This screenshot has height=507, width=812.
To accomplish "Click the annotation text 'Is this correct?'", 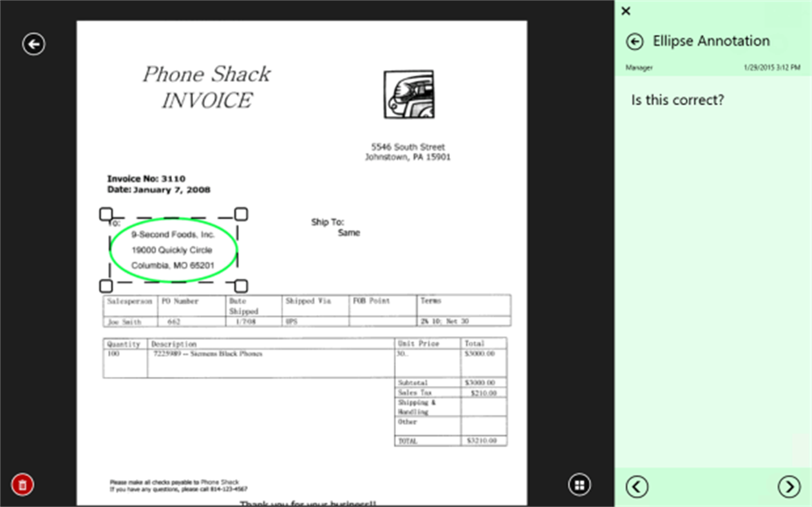I will (x=677, y=100).
